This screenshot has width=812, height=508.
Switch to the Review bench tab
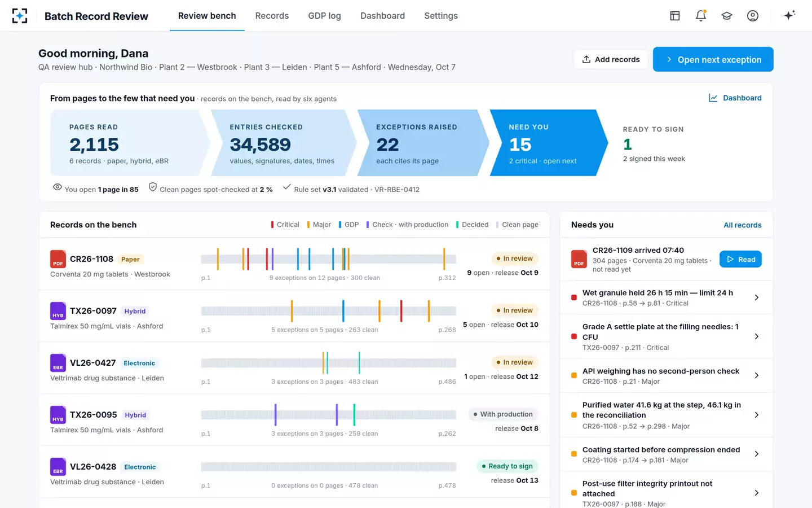(x=207, y=16)
